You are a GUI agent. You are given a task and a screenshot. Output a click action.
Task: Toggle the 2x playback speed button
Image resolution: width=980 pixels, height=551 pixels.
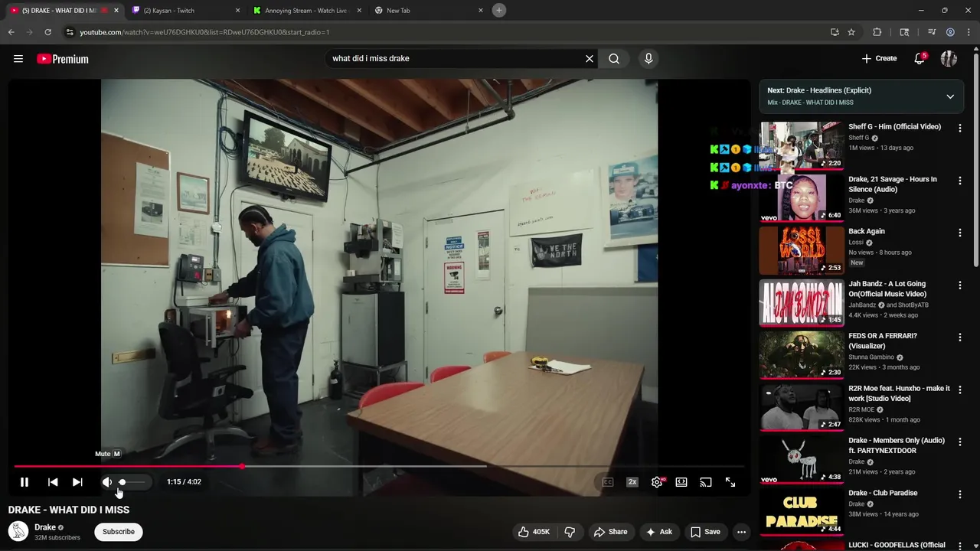click(x=632, y=482)
